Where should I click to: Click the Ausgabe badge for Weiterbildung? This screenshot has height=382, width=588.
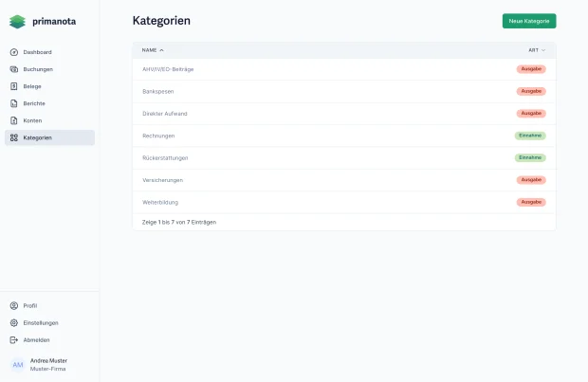pyautogui.click(x=531, y=202)
